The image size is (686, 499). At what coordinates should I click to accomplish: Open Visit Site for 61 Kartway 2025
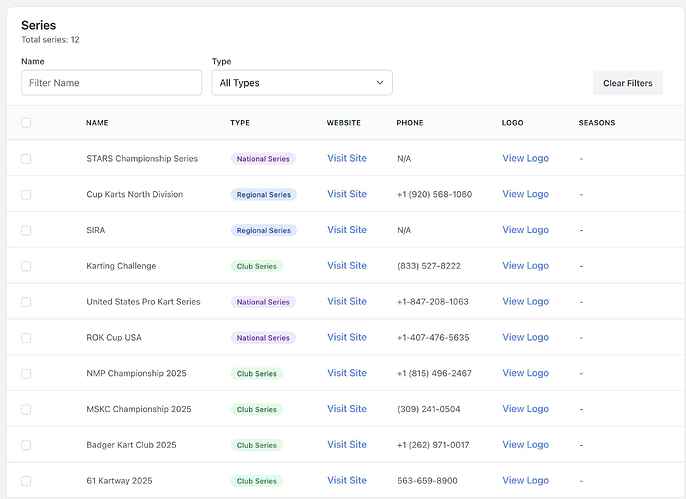pyautogui.click(x=347, y=481)
